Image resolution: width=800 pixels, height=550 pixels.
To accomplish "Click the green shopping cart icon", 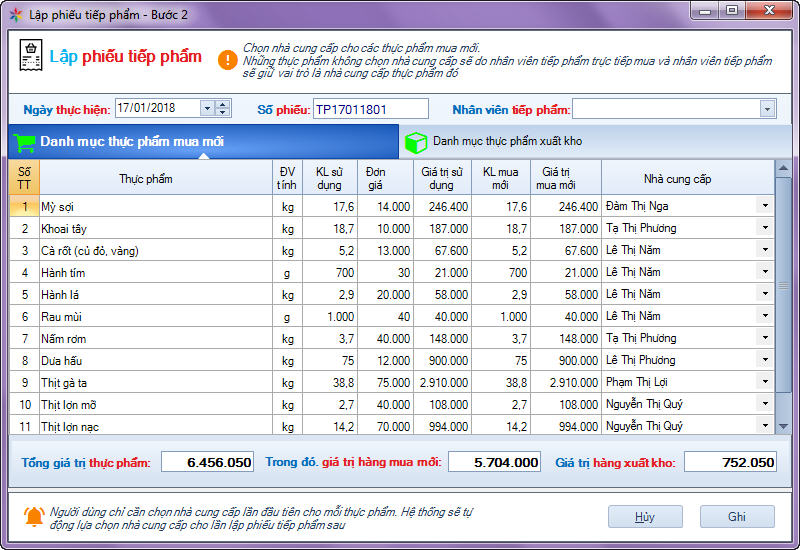I will point(24,142).
